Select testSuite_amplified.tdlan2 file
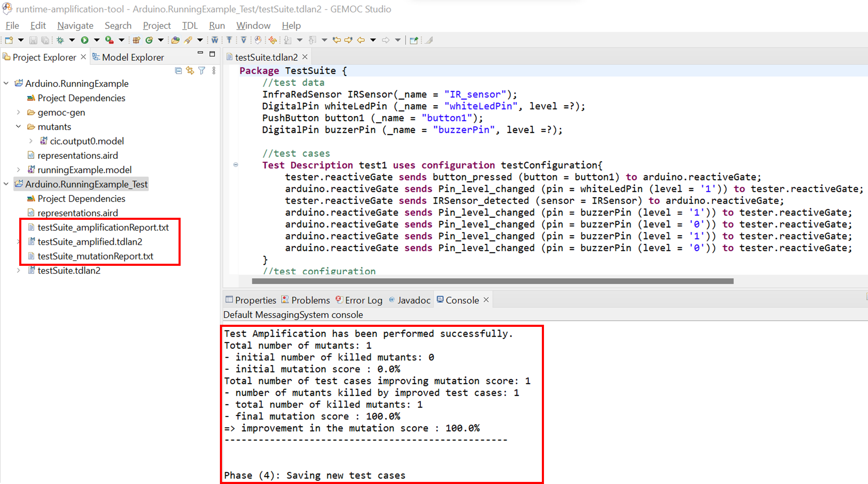868x484 pixels. (x=85, y=242)
